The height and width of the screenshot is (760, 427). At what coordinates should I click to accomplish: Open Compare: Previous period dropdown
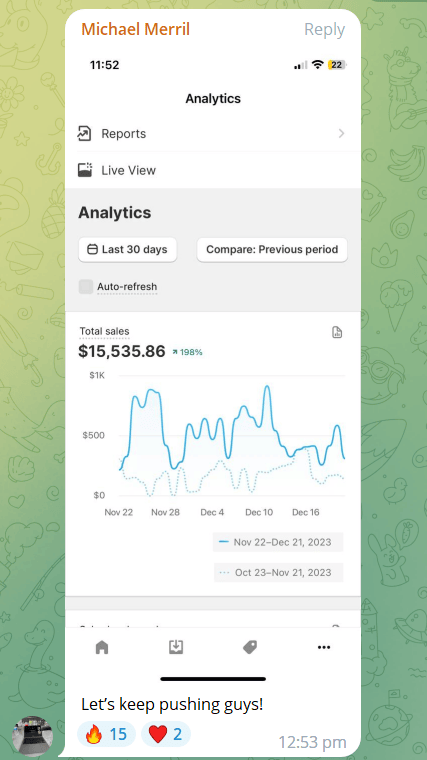click(x=272, y=250)
